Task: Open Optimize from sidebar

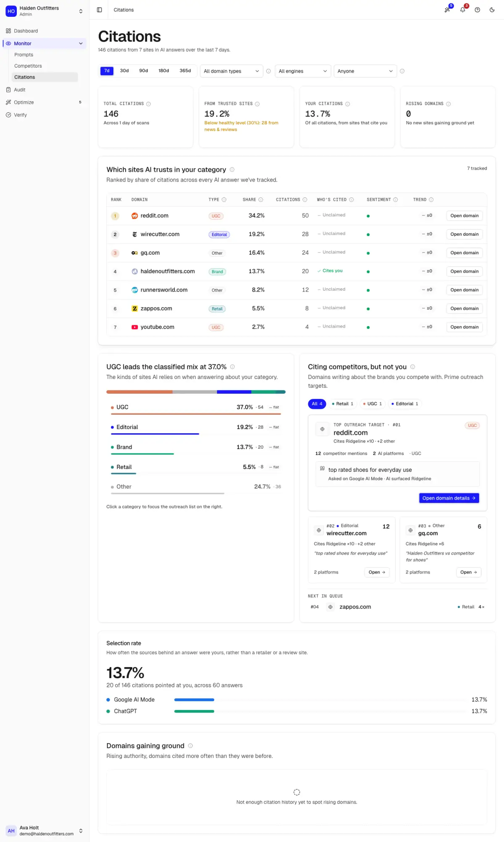Action: click(45, 102)
